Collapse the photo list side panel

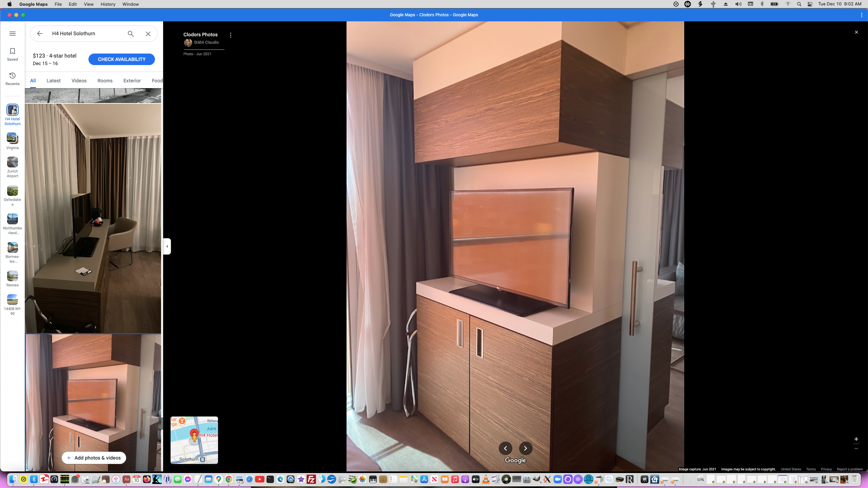coord(167,246)
